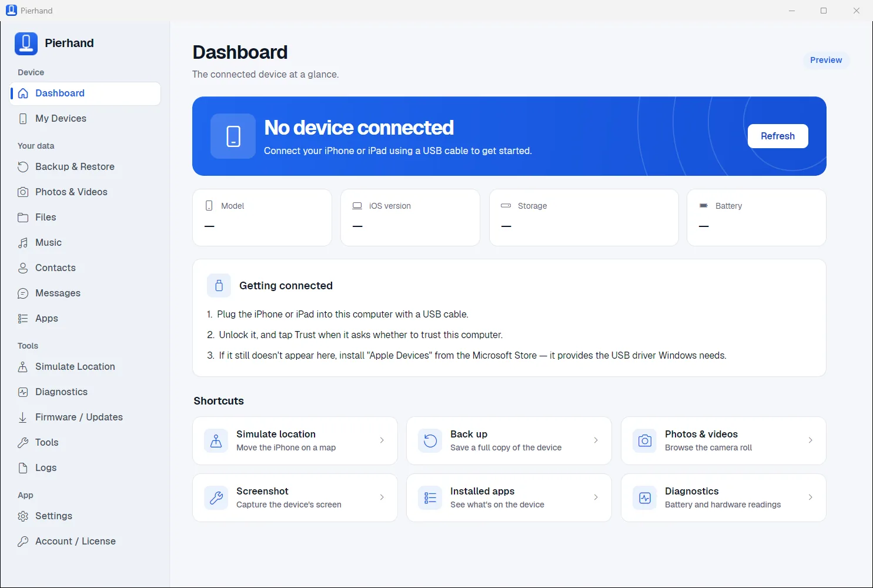Click the Screenshot shortcut wrench icon
873x588 pixels.
pyautogui.click(x=216, y=498)
